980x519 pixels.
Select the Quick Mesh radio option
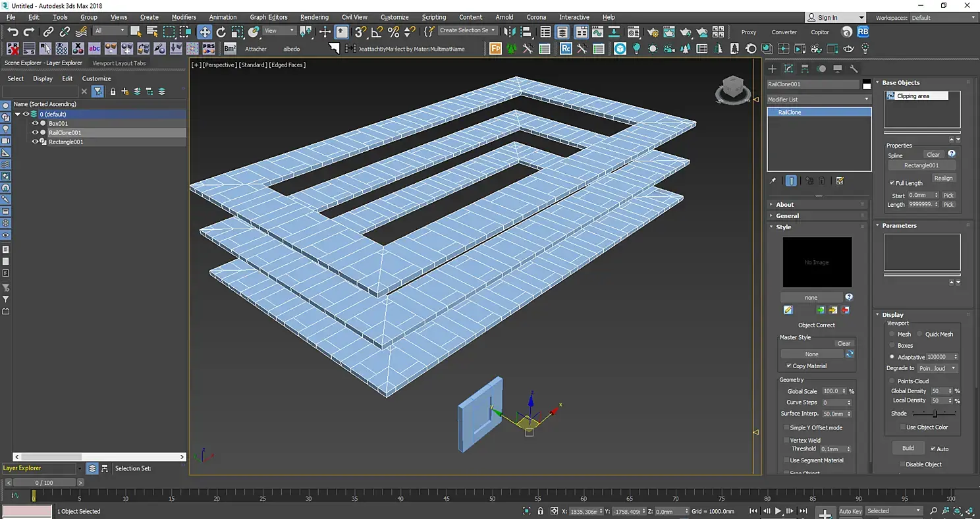tap(919, 334)
